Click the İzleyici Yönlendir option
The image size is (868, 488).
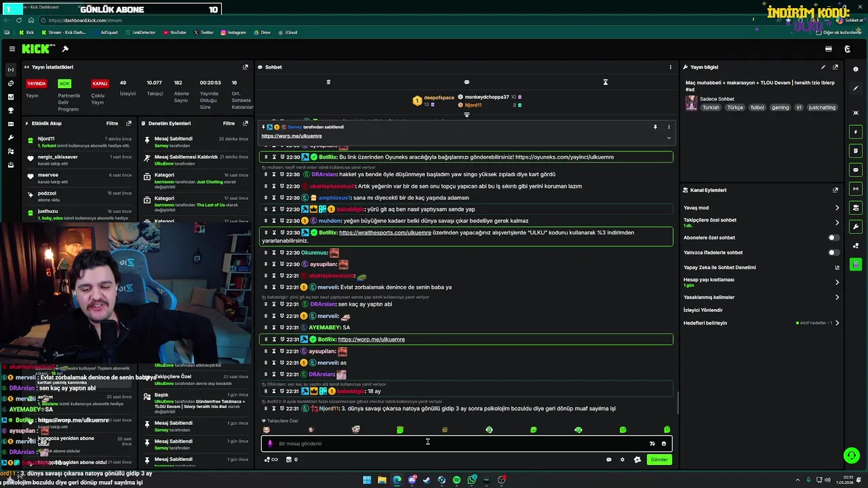703,310
